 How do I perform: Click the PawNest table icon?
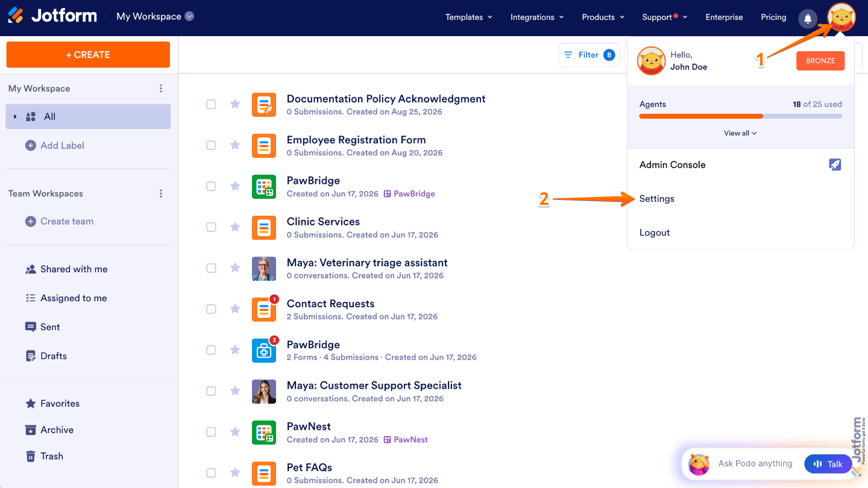click(x=264, y=433)
